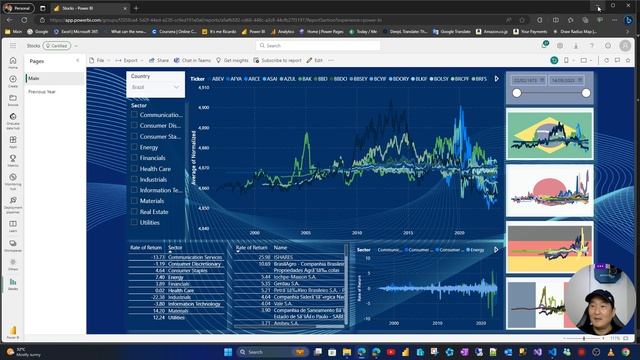
Task: Open Monitoring hub in sidebar
Action: coord(13,181)
